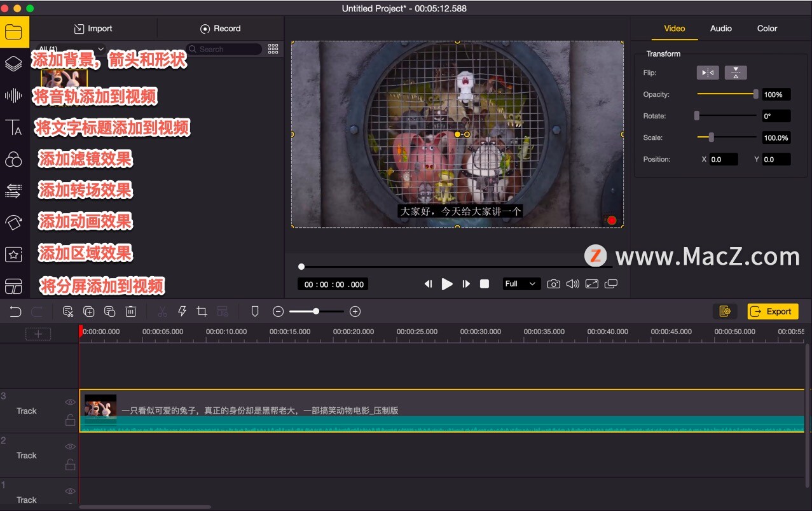Add a new track with plus box
The width and height of the screenshot is (812, 511).
click(38, 334)
